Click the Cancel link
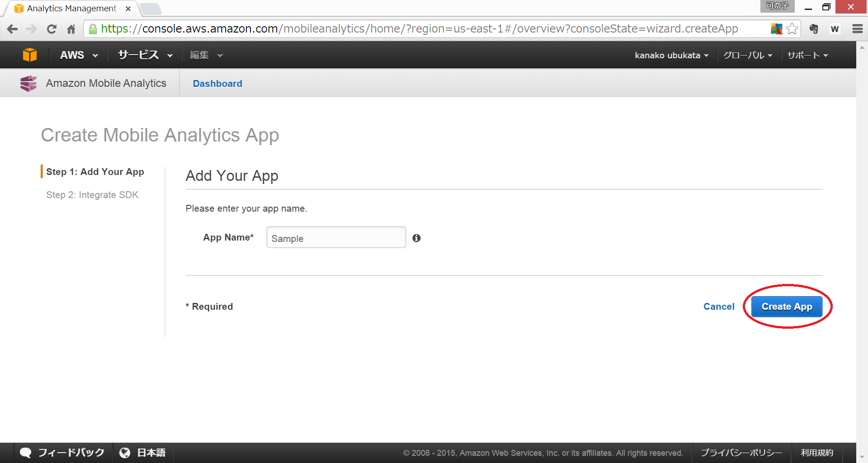 click(718, 307)
